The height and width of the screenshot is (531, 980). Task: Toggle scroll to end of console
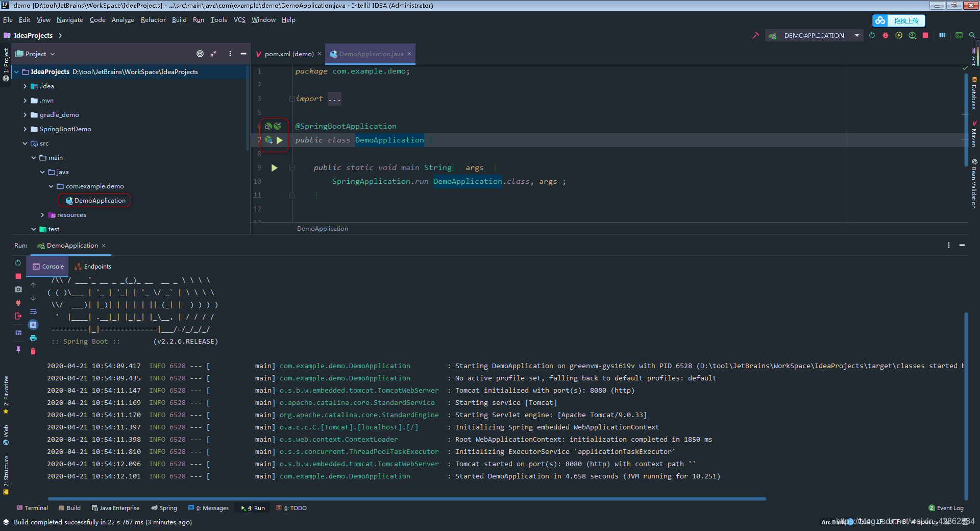tap(33, 325)
